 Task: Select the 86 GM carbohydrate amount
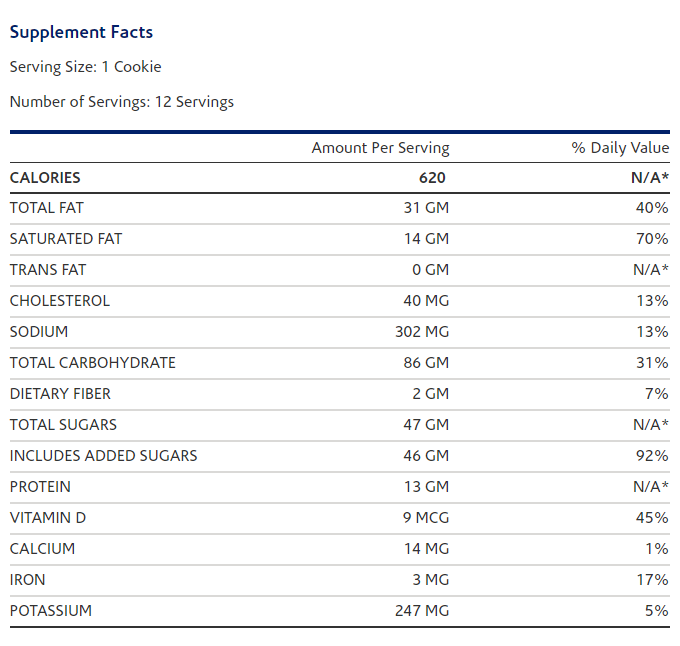[426, 363]
